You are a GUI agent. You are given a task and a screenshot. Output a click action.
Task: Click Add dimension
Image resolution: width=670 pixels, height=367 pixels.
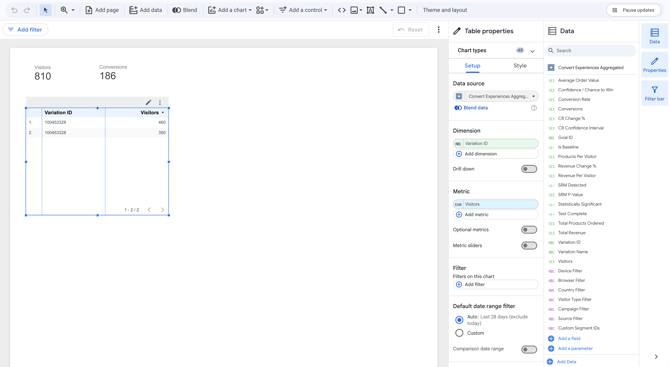496,154
